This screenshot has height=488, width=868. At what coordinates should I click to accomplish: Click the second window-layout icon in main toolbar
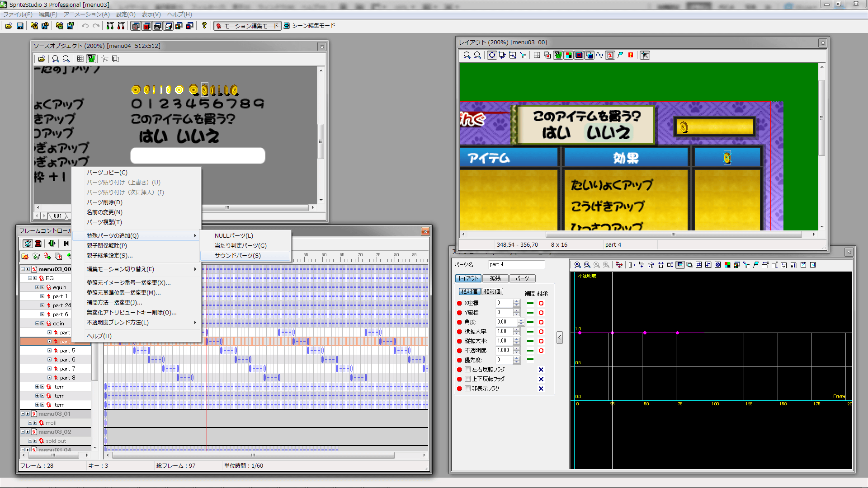[146, 26]
